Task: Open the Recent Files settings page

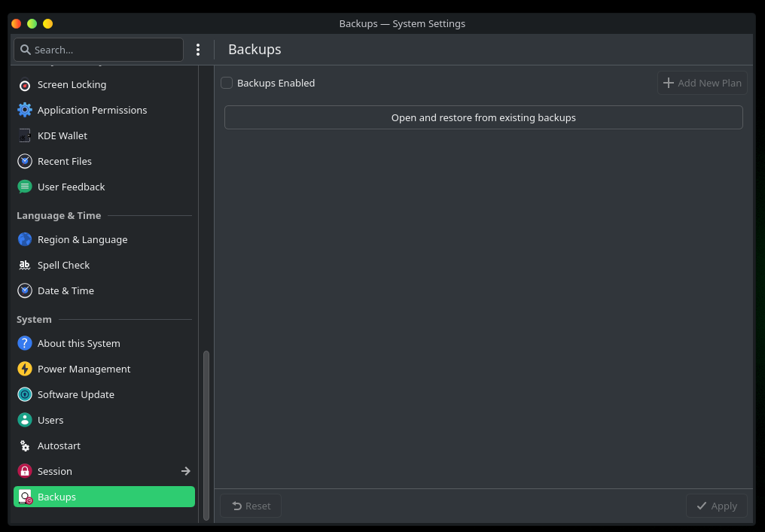Action: [x=65, y=162]
